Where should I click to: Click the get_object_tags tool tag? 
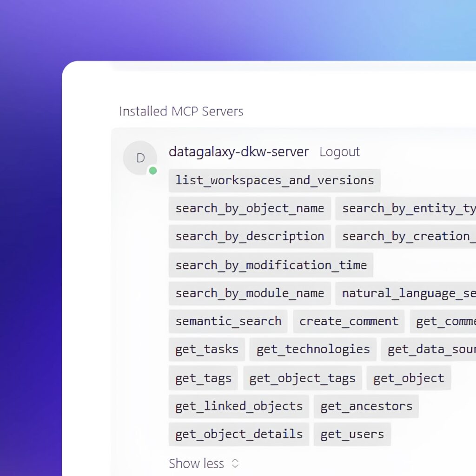pos(302,378)
